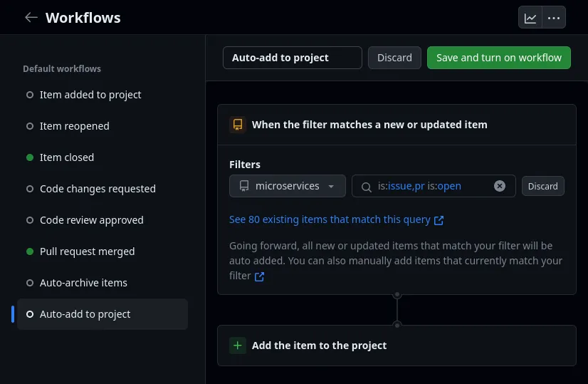Click the back arrow beside Workflows
Screen dimensions: 588x384
tap(31, 18)
